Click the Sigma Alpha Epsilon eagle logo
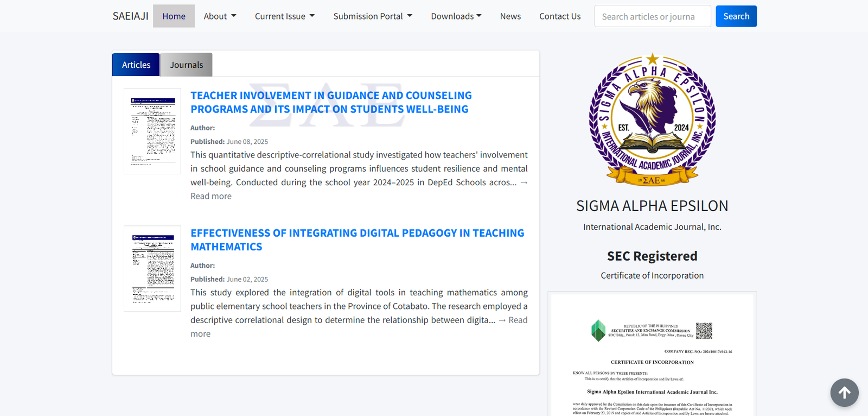 (x=652, y=119)
